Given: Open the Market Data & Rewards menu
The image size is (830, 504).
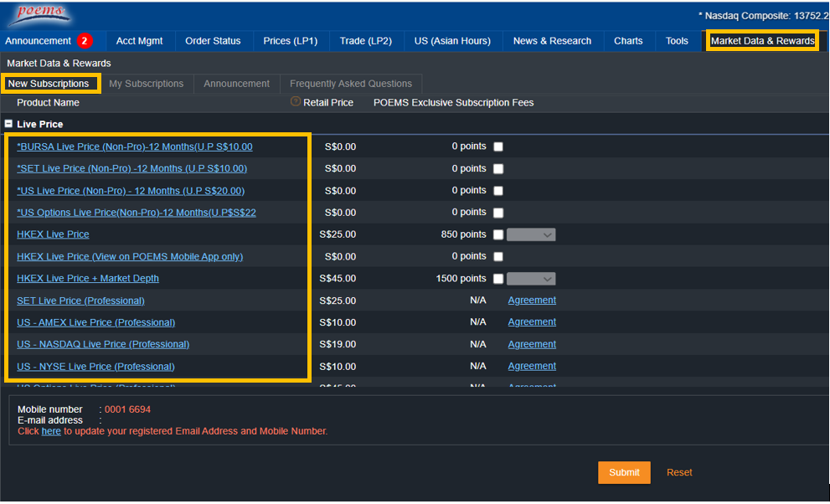Looking at the screenshot, I should [x=763, y=41].
